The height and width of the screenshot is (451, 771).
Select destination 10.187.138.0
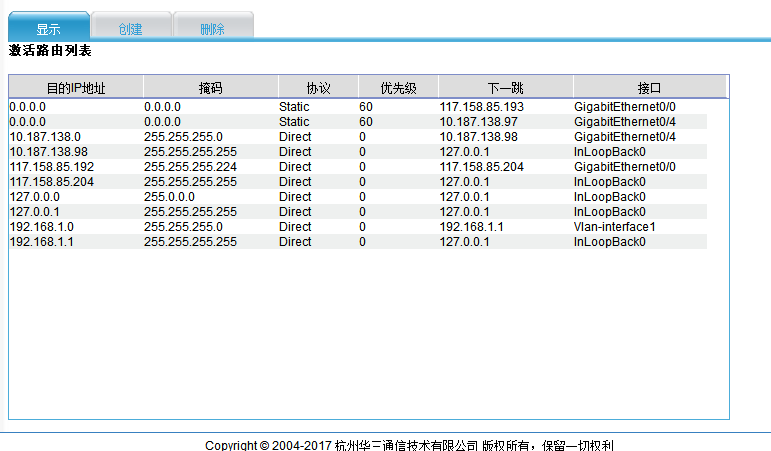pos(45,137)
